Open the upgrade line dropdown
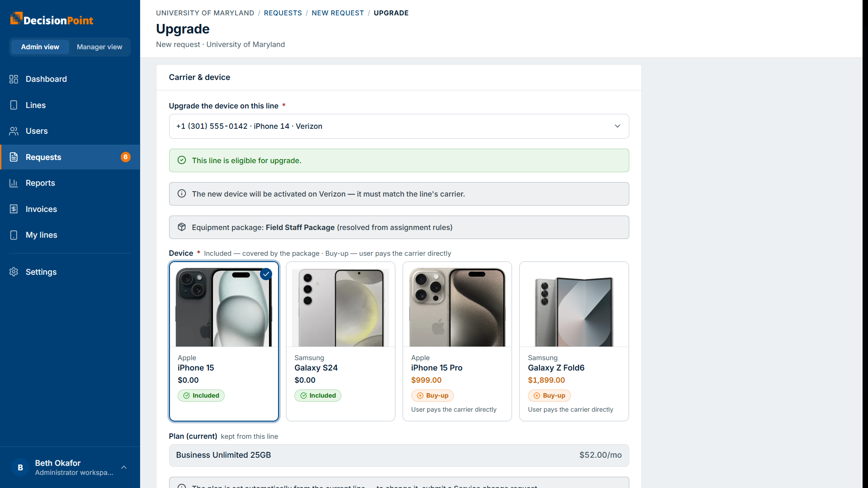This screenshot has height=488, width=868. tap(399, 127)
